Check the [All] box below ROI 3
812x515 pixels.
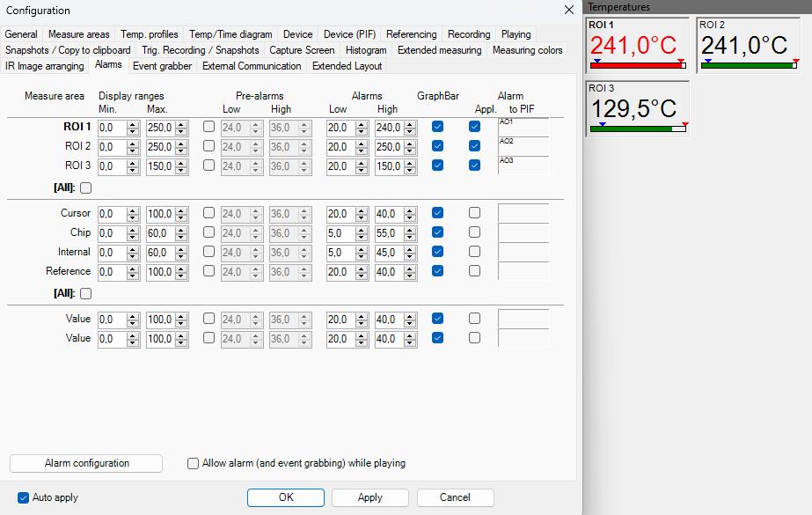[x=84, y=188]
